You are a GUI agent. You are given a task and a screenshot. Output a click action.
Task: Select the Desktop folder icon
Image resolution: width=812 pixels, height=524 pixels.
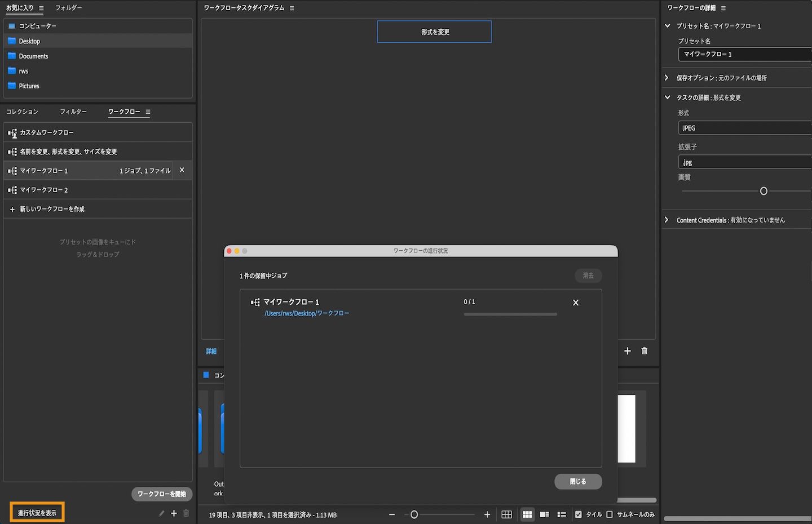(x=12, y=41)
